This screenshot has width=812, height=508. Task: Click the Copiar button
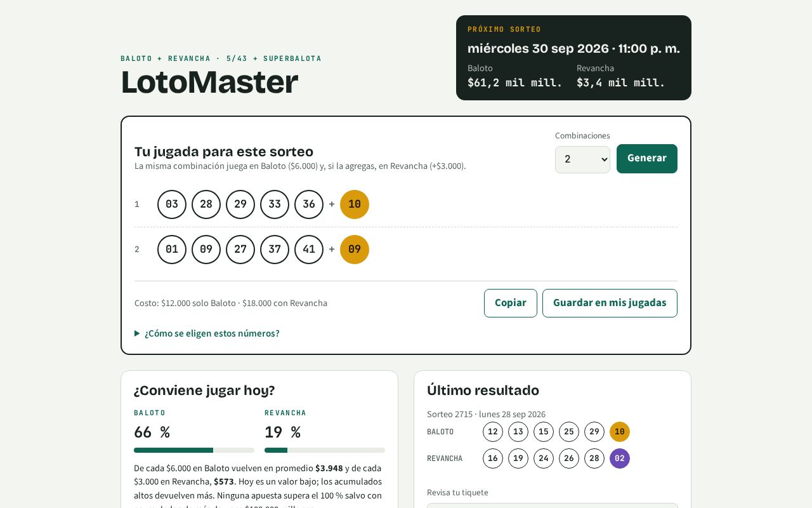(511, 303)
